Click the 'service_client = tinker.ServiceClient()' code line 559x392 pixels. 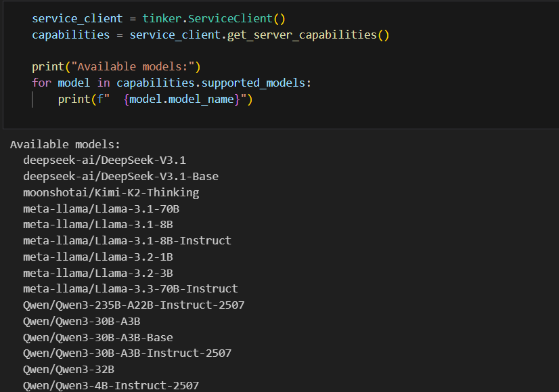click(158, 18)
